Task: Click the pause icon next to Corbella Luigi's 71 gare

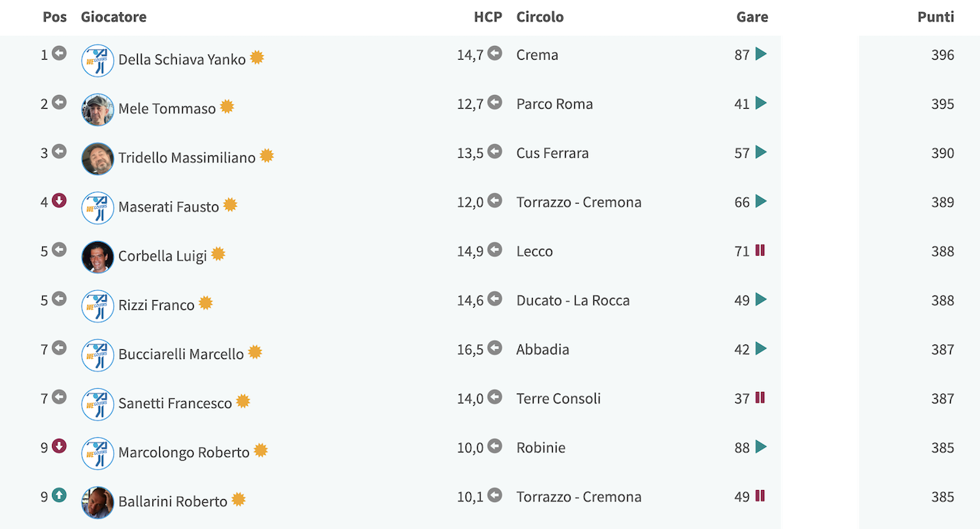Action: pyautogui.click(x=760, y=250)
